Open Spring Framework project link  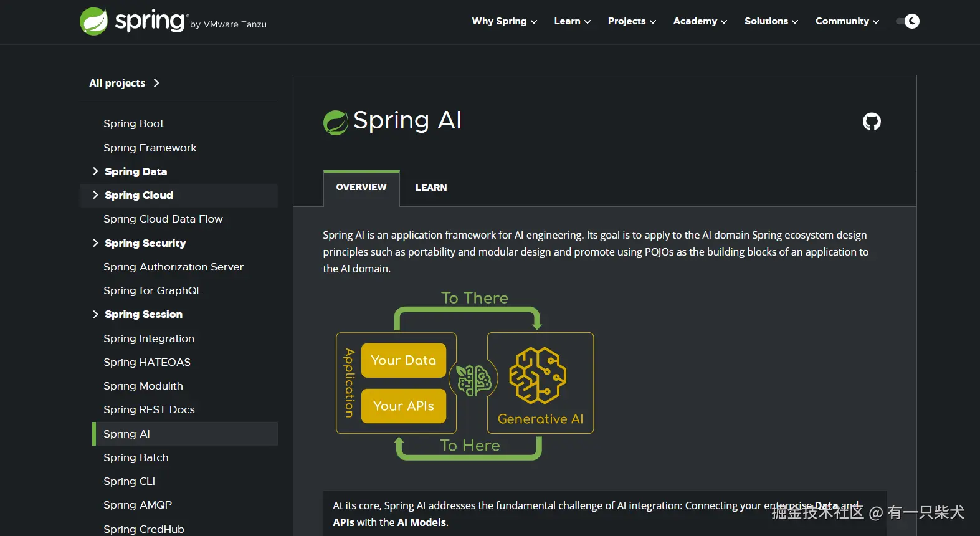click(x=150, y=148)
